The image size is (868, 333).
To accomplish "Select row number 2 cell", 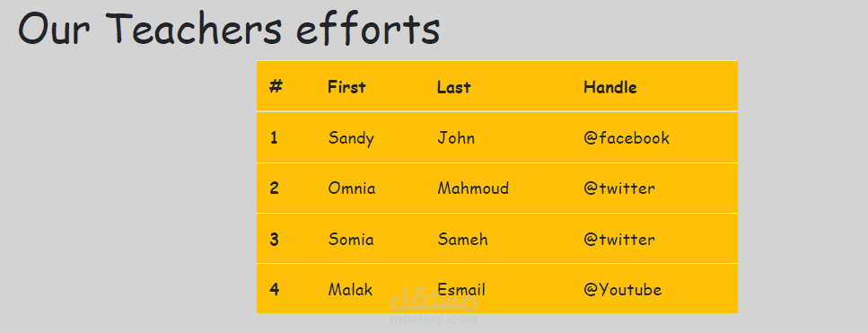I will point(274,188).
